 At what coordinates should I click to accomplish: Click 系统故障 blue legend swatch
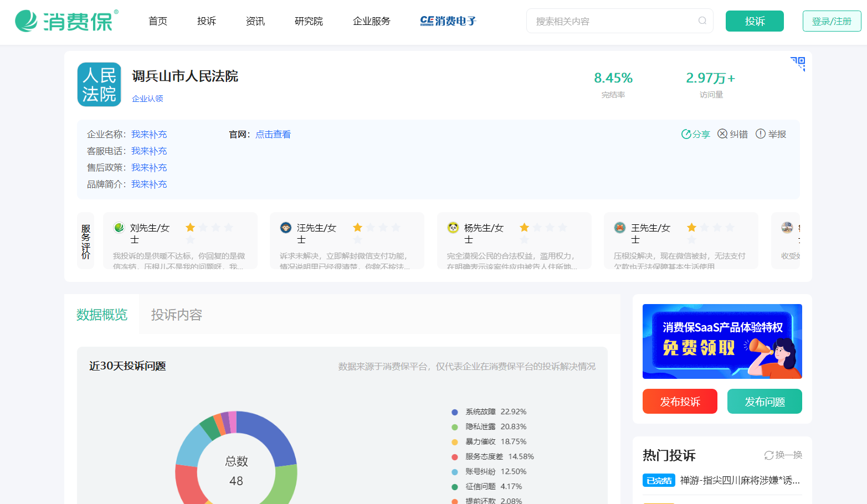455,412
